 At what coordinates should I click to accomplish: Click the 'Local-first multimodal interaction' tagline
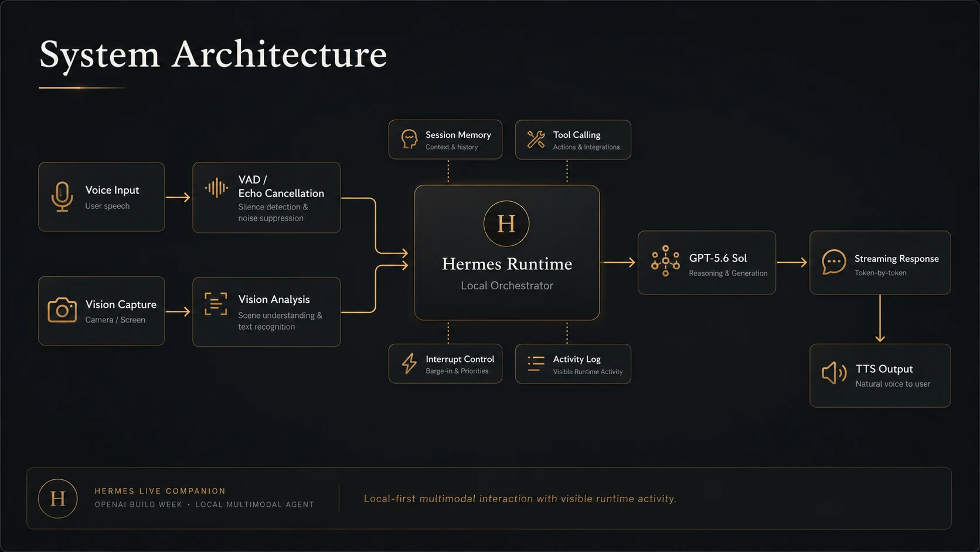point(520,499)
